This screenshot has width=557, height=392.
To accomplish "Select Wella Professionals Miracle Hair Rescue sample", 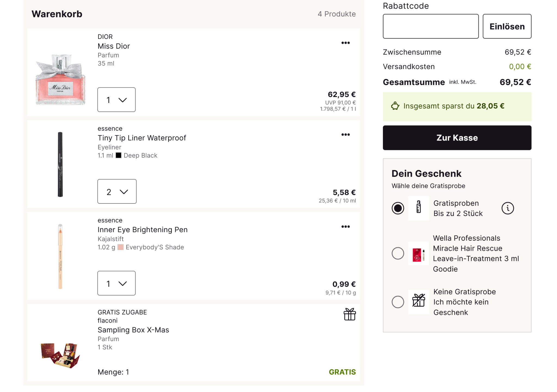I will click(x=398, y=253).
